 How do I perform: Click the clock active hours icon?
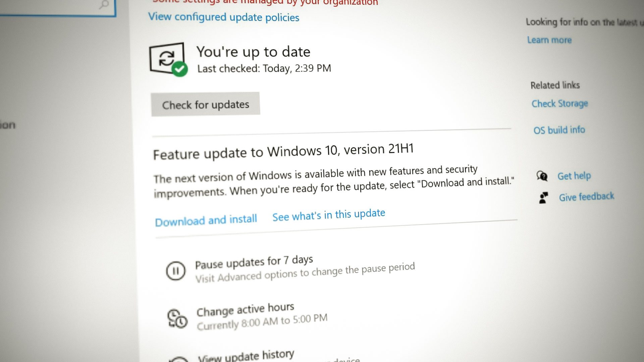coord(177,318)
